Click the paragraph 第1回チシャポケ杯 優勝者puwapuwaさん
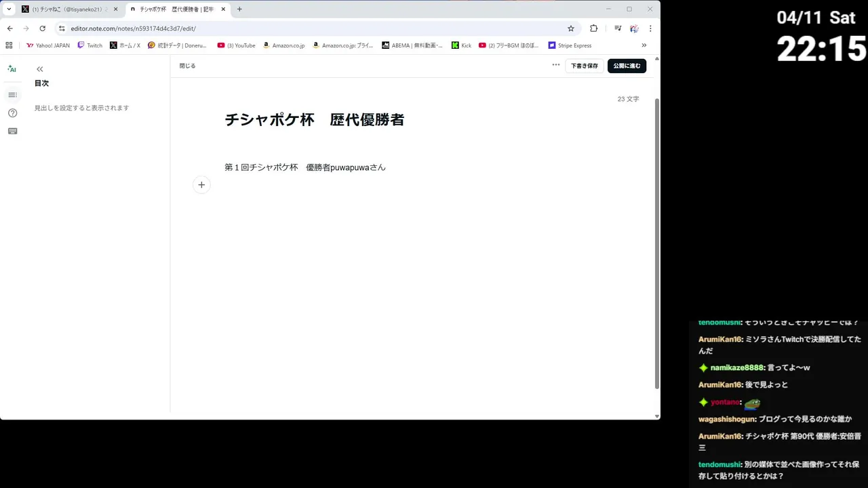Image resolution: width=868 pixels, height=488 pixels. tap(305, 167)
